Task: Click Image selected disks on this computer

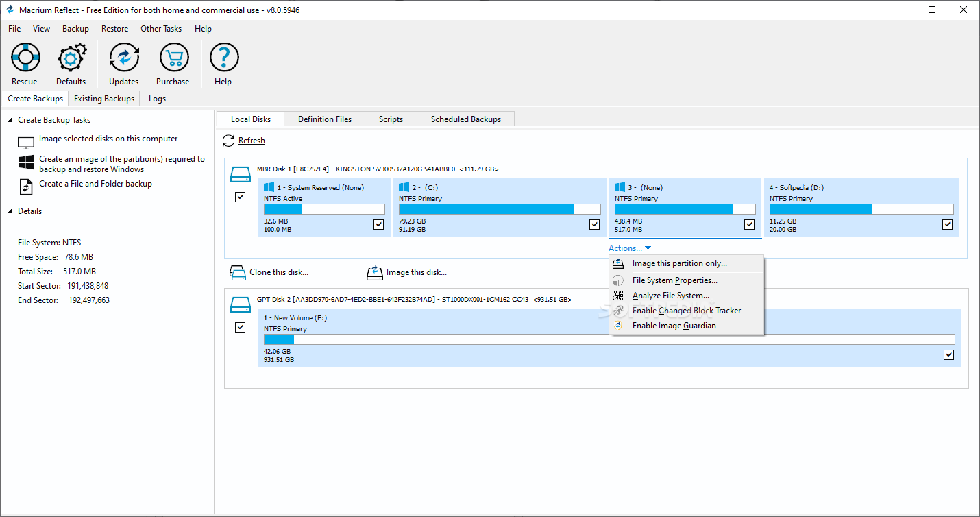Action: [x=108, y=139]
